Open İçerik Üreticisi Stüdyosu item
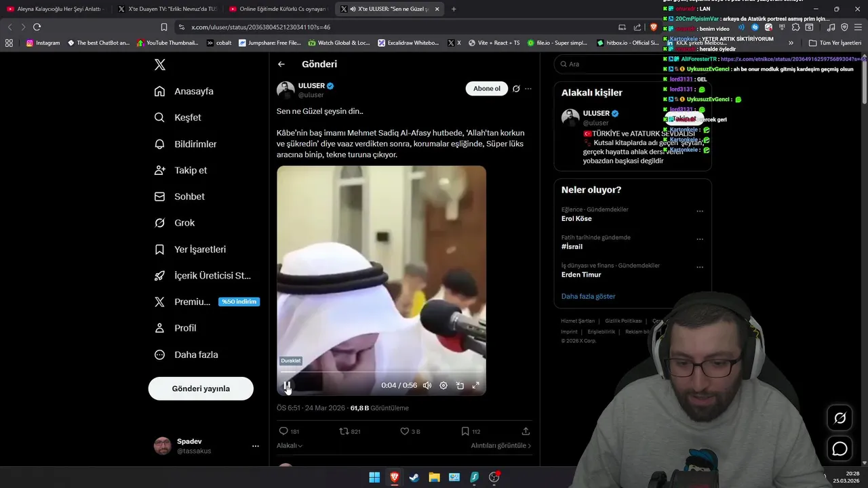868x488 pixels. tap(203, 276)
